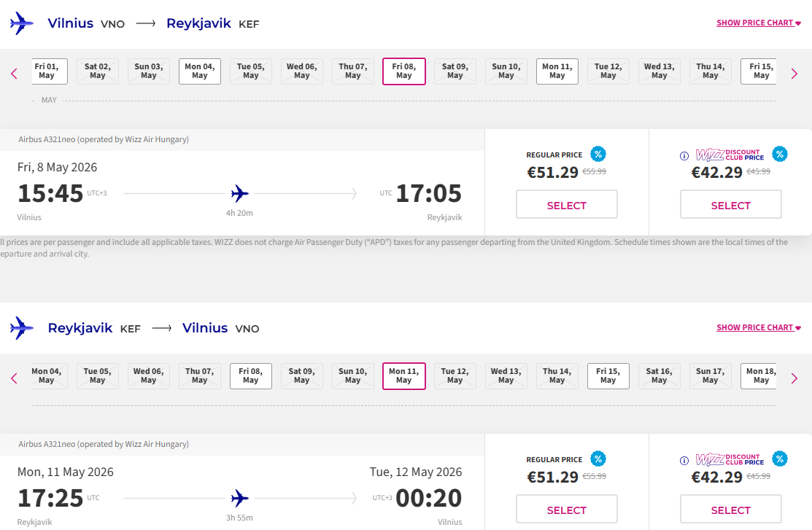Select Fri 15, May return date tab
This screenshot has width=812, height=530.
pos(608,376)
